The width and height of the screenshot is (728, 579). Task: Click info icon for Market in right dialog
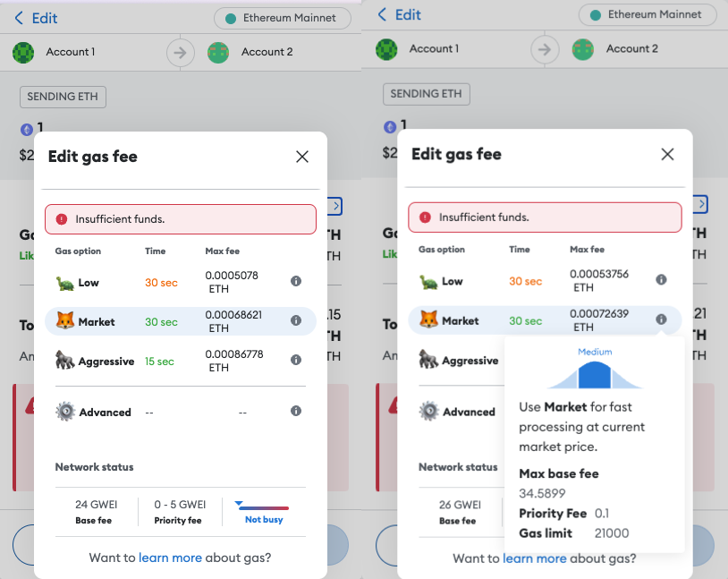[661, 319]
